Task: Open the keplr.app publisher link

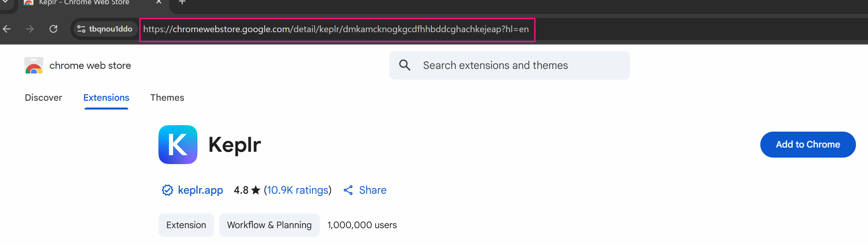Action: click(x=200, y=190)
